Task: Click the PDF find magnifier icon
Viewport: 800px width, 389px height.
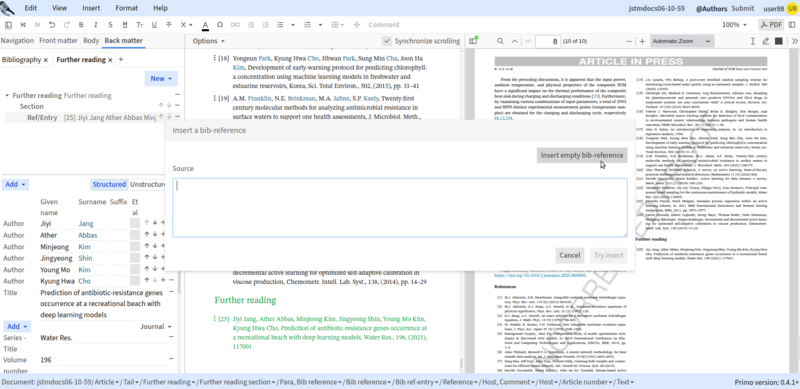Action: 500,41
